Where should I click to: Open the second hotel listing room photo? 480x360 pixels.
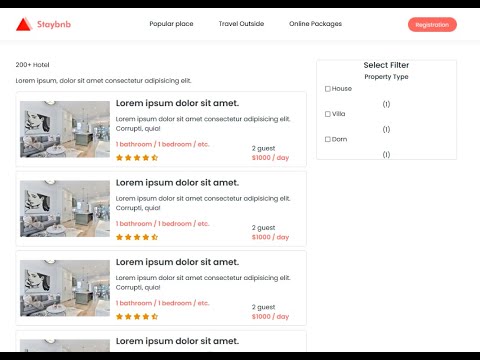(x=65, y=209)
